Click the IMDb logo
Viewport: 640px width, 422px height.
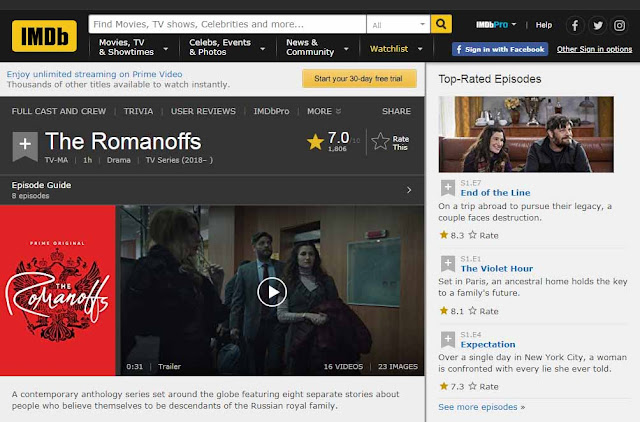[x=44, y=36]
